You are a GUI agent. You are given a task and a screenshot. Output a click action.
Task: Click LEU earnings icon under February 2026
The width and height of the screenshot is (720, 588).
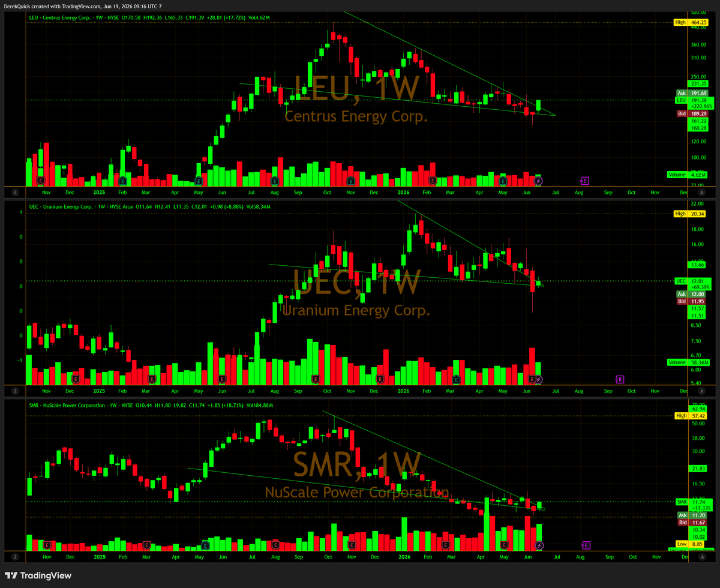click(x=433, y=180)
